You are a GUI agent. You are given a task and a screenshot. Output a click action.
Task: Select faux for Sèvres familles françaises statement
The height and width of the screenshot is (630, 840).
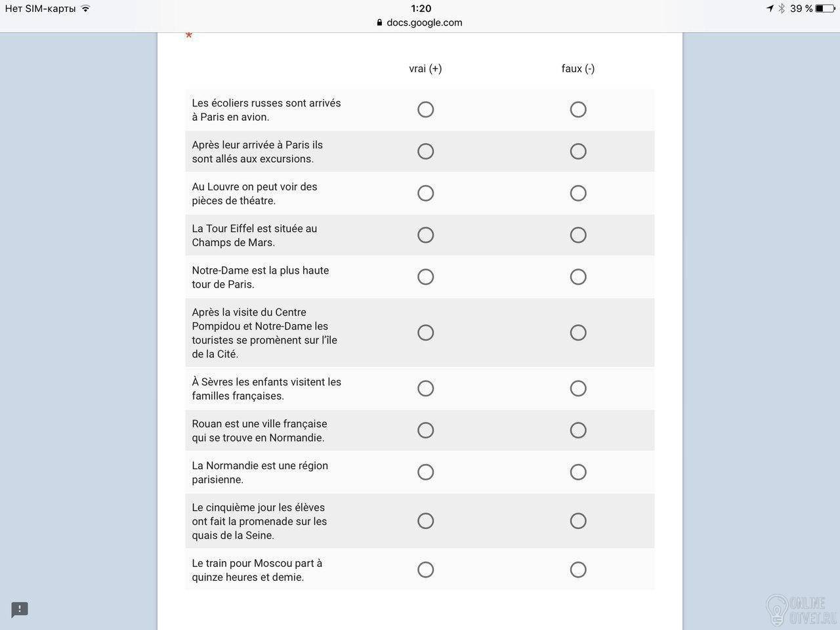tap(578, 388)
